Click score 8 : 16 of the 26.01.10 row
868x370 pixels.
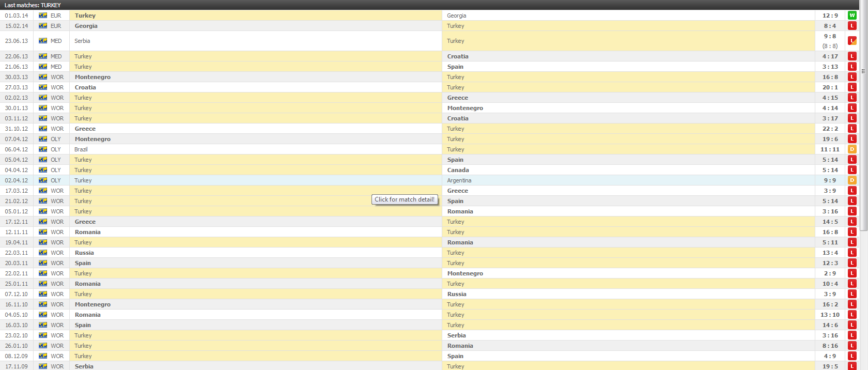[830, 346]
